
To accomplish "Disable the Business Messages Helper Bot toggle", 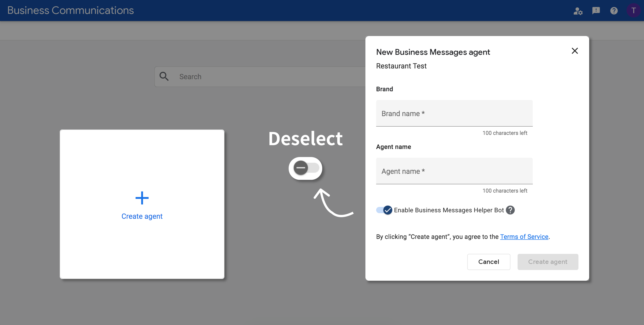I will (384, 210).
